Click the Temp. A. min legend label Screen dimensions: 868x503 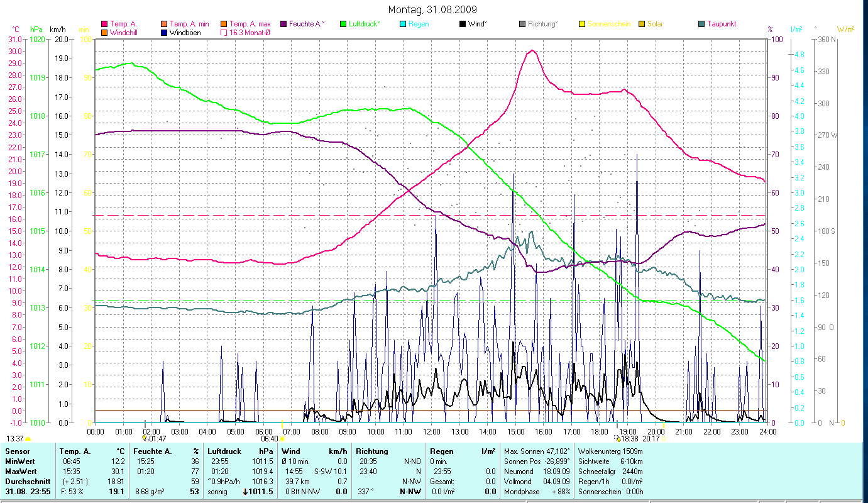[189, 24]
